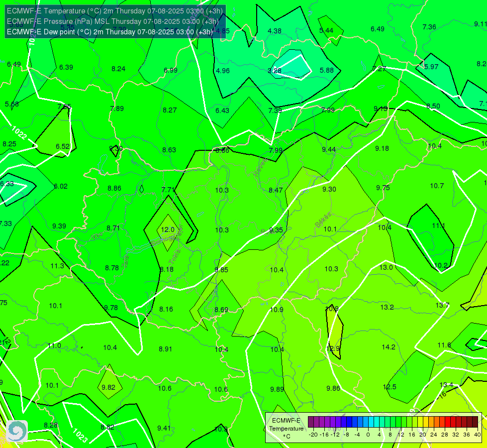Screen dimensions: 487x448
Task: Click the map value 10.7
Action: [x=437, y=186]
